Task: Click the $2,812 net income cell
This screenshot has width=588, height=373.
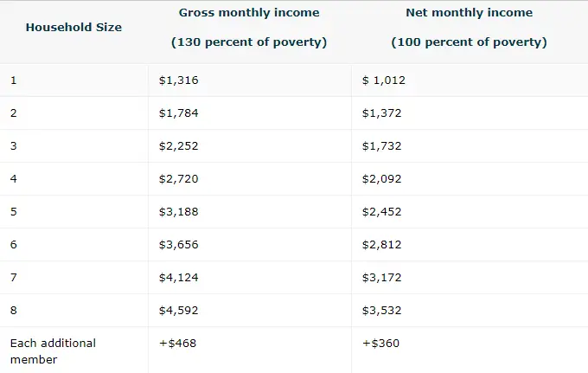Action: tap(382, 245)
